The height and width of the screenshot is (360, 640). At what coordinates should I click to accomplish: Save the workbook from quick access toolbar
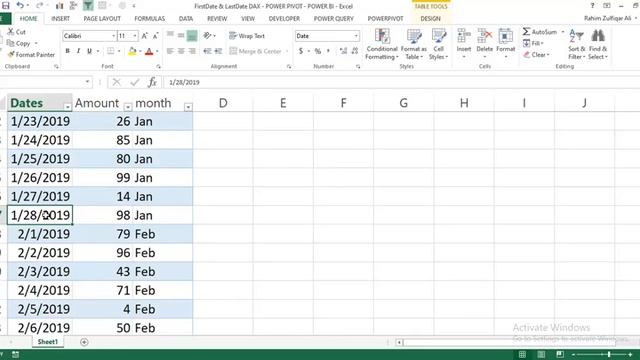pos(6,6)
